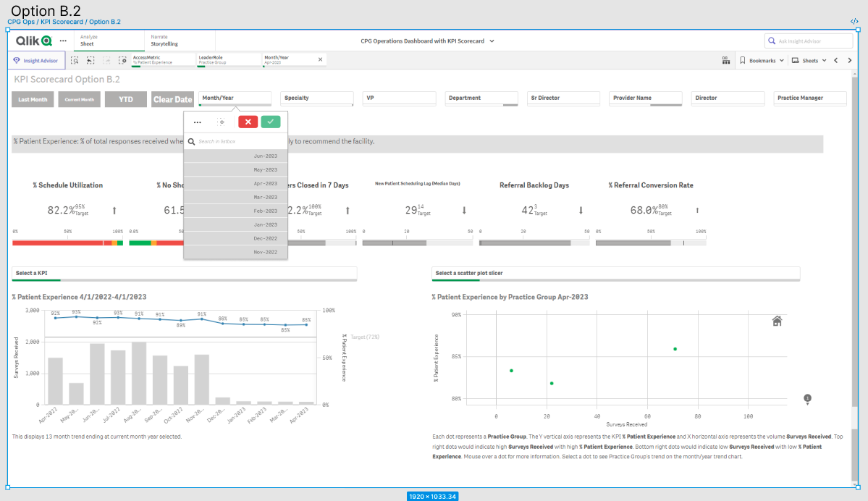Click the YTD button
The image size is (868, 501).
(x=126, y=100)
